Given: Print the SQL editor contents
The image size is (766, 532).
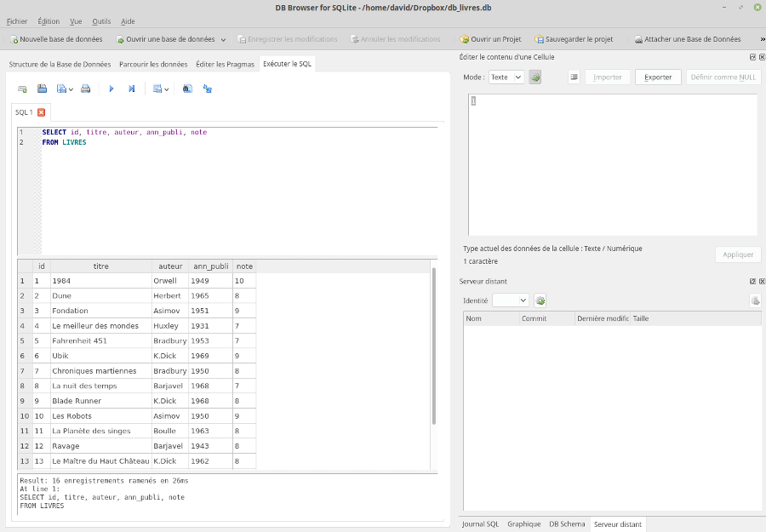Looking at the screenshot, I should coord(85,89).
